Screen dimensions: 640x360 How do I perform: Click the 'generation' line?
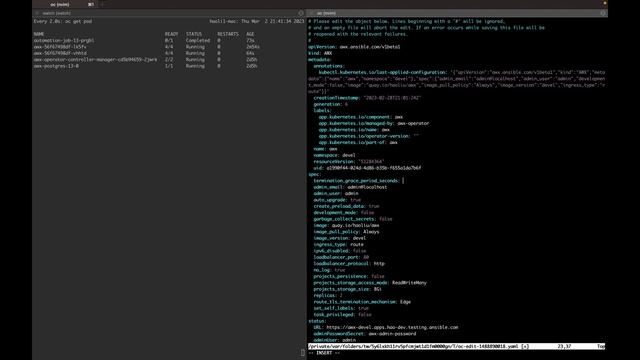331,104
